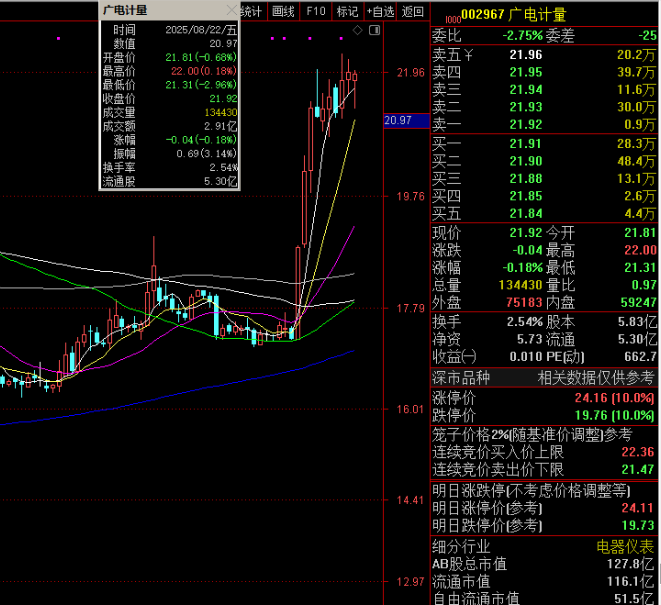Viewport: 661px width, 605px height.
Task: Select the 卖一 price 21.92
Action: tap(526, 125)
